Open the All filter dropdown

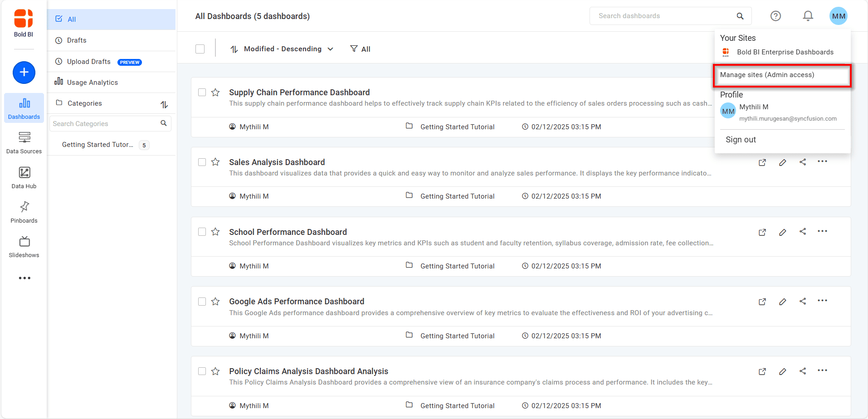point(361,49)
